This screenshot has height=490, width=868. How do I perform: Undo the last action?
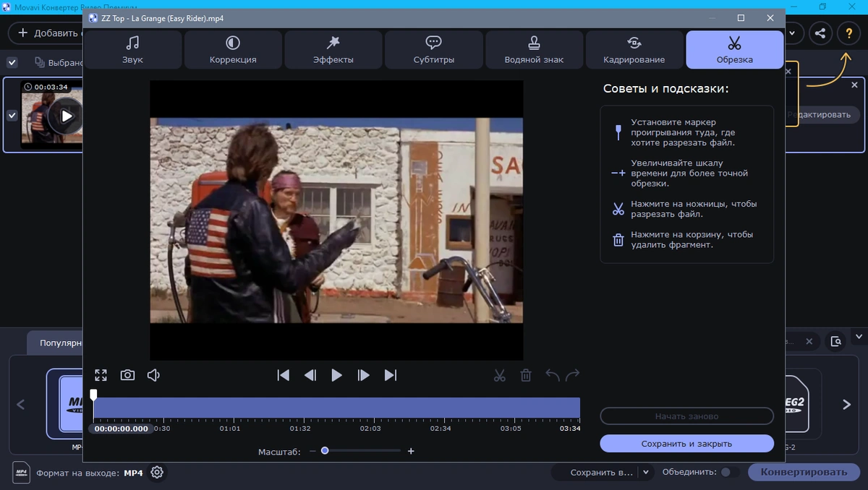553,375
